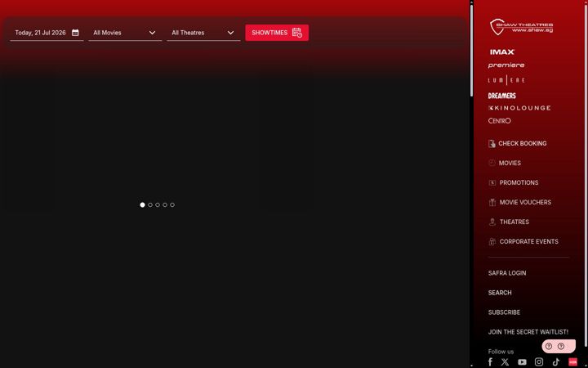Screen dimensions: 588x368
Task: Click the Movies reel icon
Action: 492,163
